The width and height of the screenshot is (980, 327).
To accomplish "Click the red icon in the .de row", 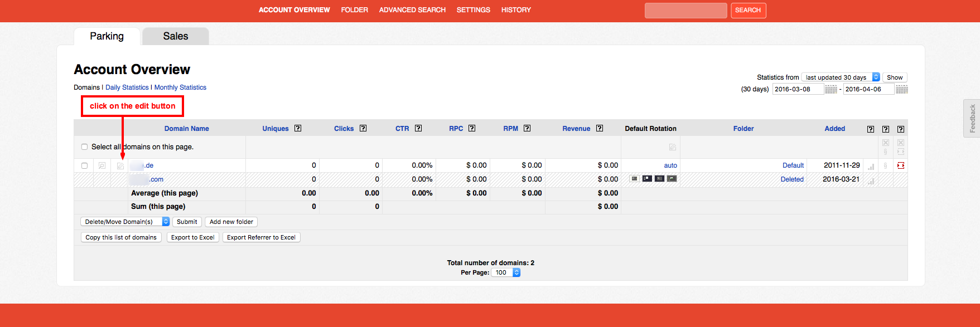I will coord(900,165).
